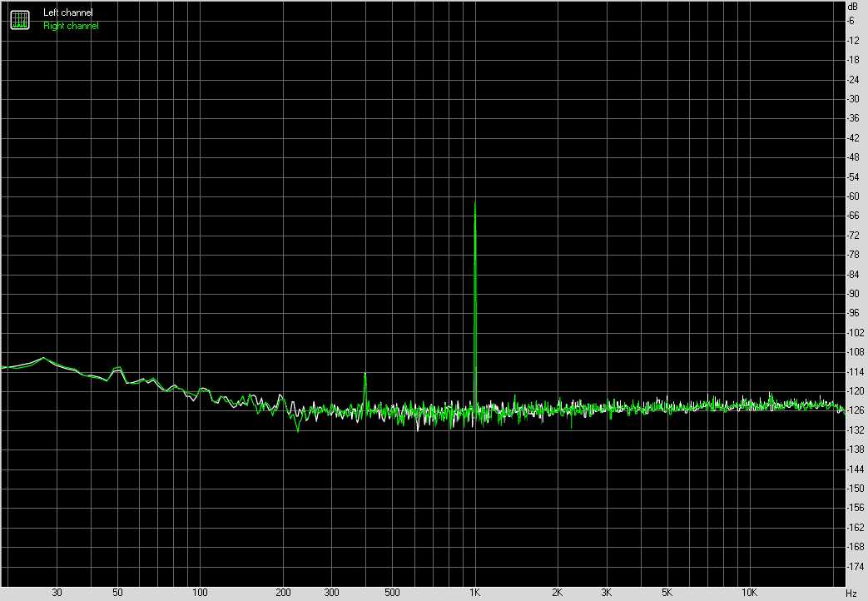Click the -72 dB scale label
Screen dimensions: 868x601
click(853, 236)
